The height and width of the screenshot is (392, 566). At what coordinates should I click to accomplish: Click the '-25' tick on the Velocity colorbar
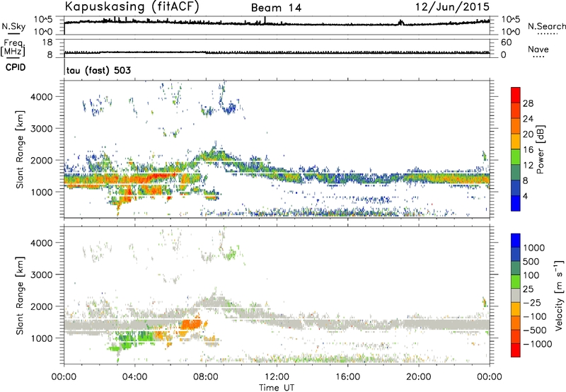point(532,302)
